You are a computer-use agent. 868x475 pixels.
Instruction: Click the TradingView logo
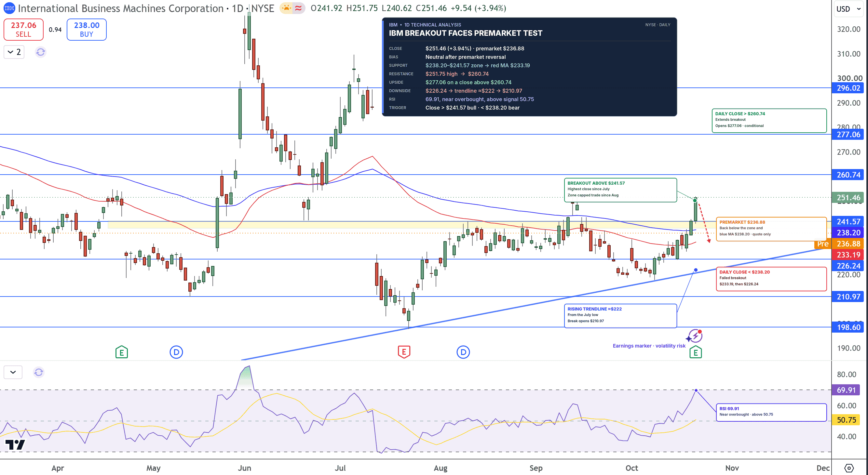[15, 444]
